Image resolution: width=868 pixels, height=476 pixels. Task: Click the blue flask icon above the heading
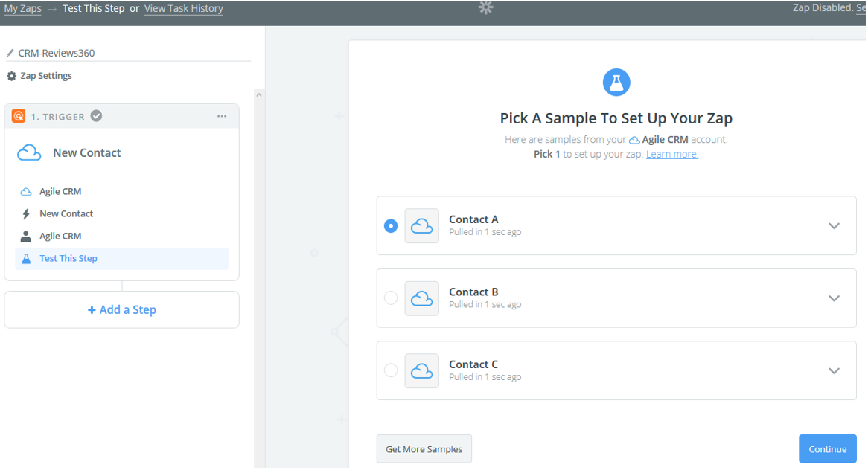point(616,83)
